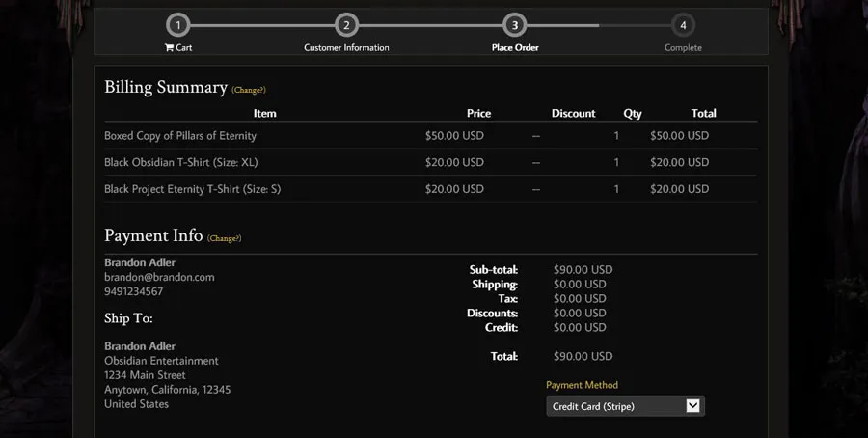Image resolution: width=868 pixels, height=438 pixels.
Task: Click Black Project Eternity T-Shirt (Size: S) item
Action: pos(193,189)
